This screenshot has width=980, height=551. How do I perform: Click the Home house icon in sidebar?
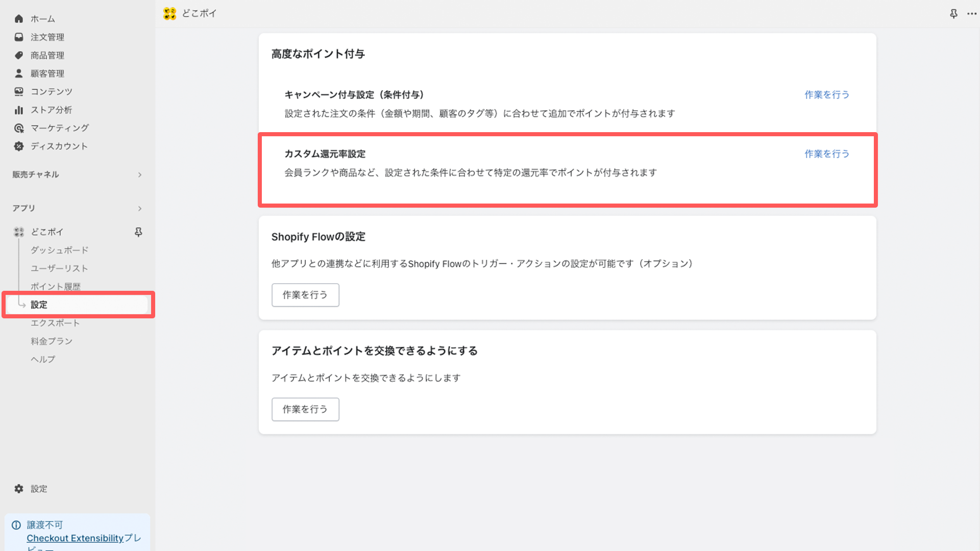[x=19, y=19]
